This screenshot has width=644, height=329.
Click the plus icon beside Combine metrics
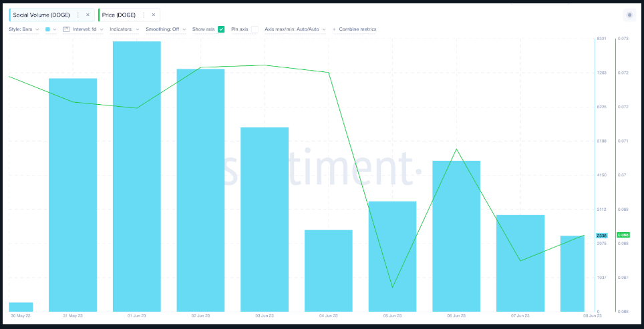334,29
